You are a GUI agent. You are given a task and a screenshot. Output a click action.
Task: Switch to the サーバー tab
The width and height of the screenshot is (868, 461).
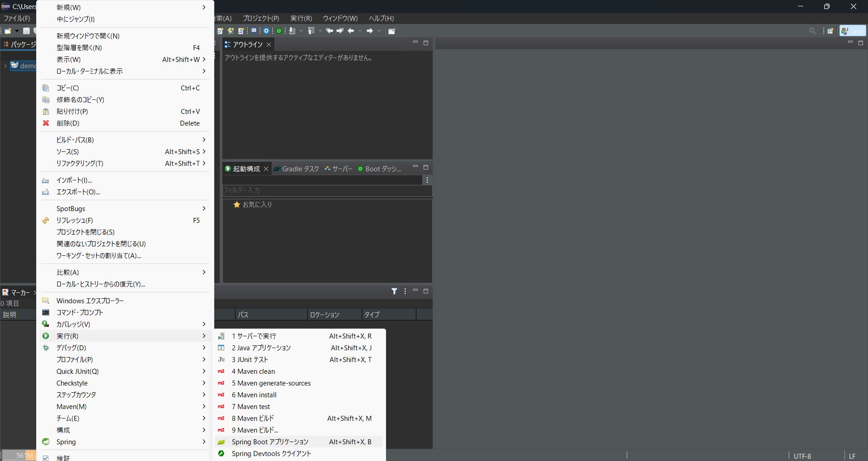(338, 169)
